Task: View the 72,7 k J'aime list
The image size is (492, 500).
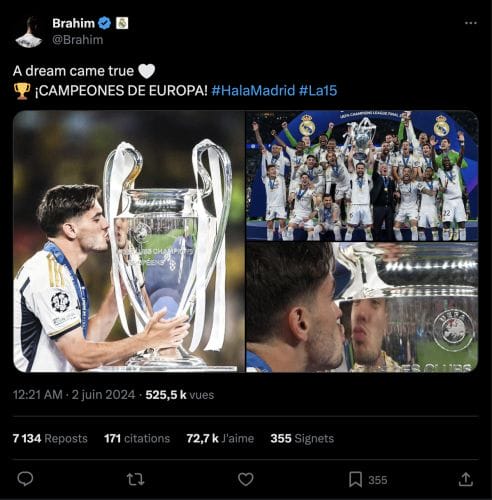Action: [220, 438]
